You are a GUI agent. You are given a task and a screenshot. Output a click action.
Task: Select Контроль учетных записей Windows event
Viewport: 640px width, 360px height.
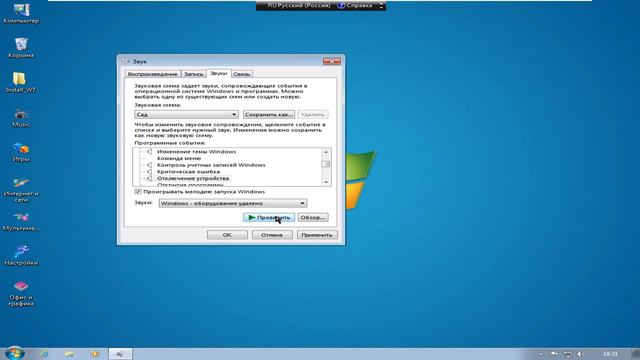coord(211,165)
